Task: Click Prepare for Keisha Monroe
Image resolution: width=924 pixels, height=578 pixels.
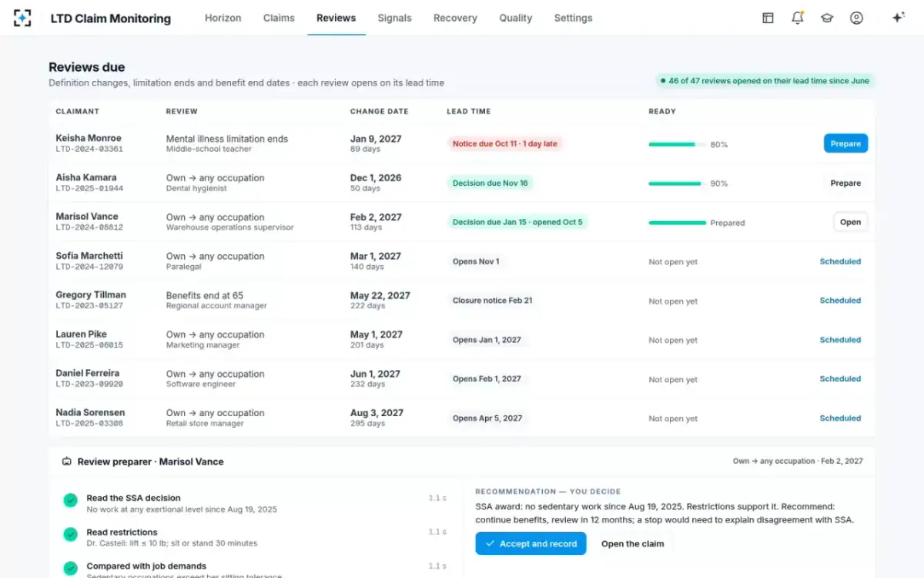Action: pyautogui.click(x=845, y=143)
